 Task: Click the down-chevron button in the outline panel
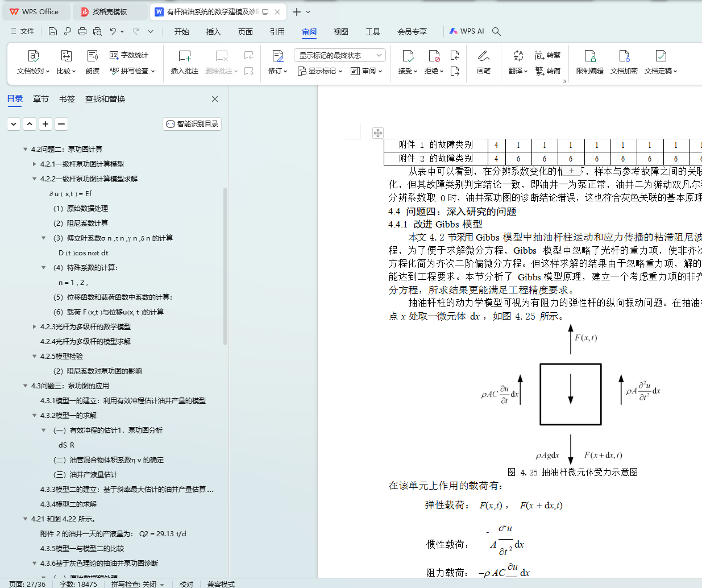[14, 124]
